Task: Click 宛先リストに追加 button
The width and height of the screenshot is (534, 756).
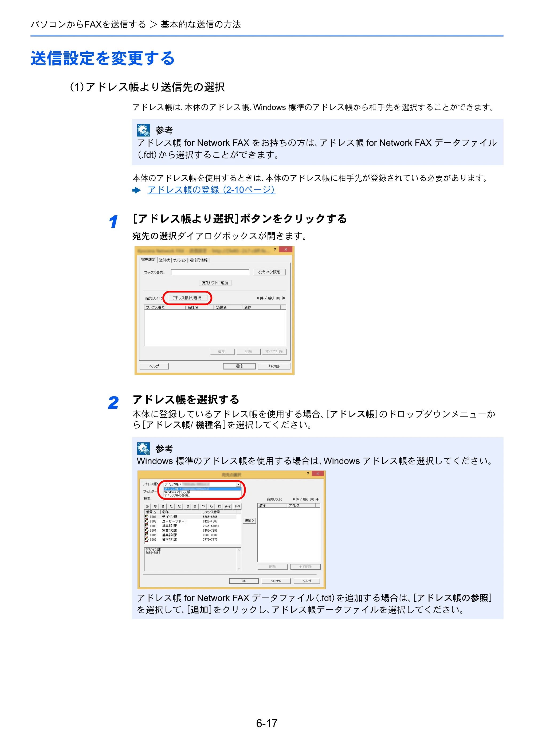Action: 215,283
